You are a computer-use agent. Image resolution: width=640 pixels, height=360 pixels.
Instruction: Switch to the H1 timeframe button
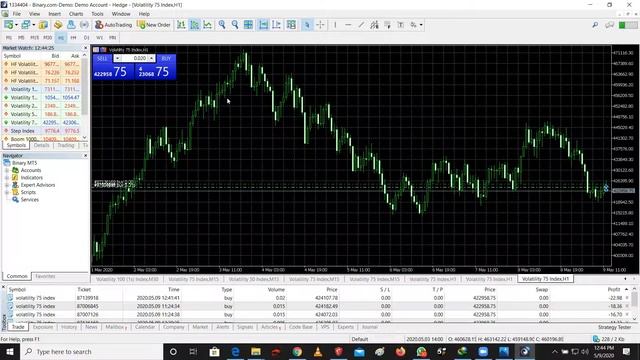pyautogui.click(x=61, y=38)
